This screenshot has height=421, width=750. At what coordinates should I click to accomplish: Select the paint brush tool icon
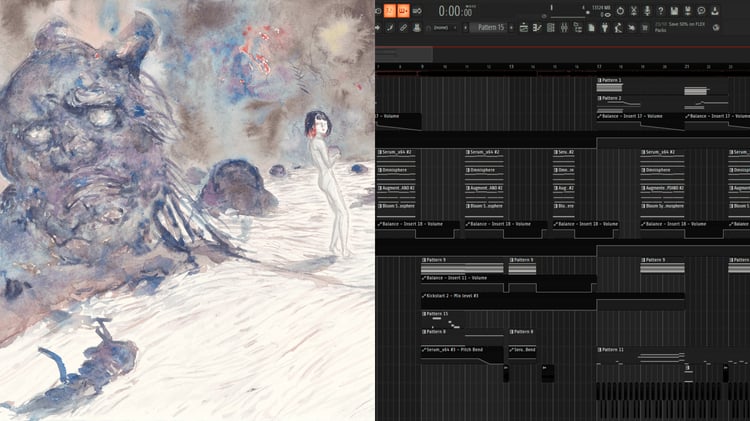pyautogui.click(x=390, y=28)
